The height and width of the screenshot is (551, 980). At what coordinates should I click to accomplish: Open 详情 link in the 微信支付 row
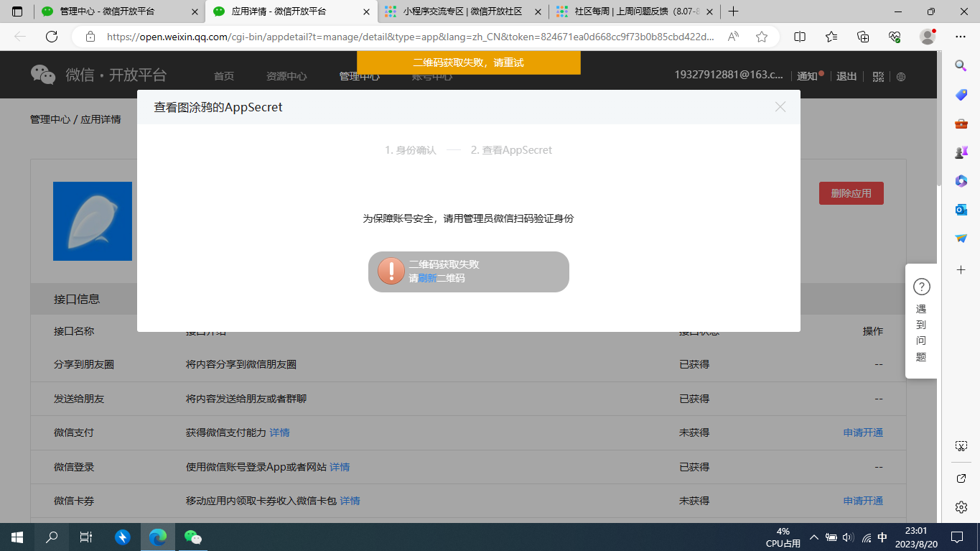click(279, 432)
